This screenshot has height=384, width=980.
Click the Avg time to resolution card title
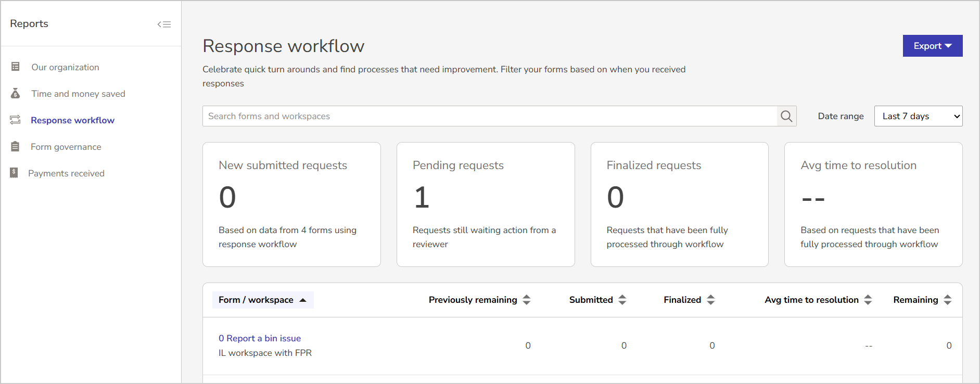click(859, 165)
